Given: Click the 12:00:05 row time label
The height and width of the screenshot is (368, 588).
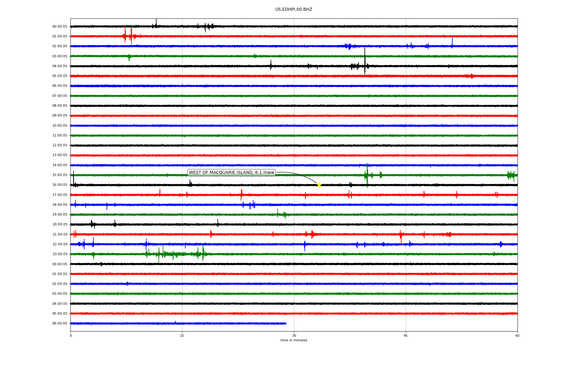Looking at the screenshot, I should point(60,145).
